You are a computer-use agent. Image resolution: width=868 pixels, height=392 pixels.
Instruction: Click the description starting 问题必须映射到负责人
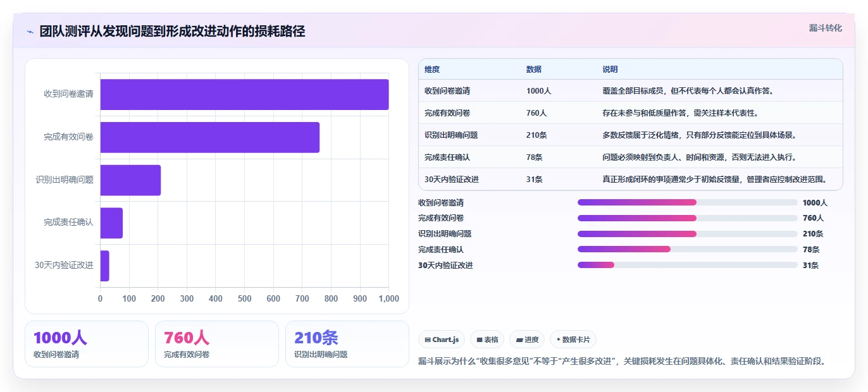tap(699, 157)
